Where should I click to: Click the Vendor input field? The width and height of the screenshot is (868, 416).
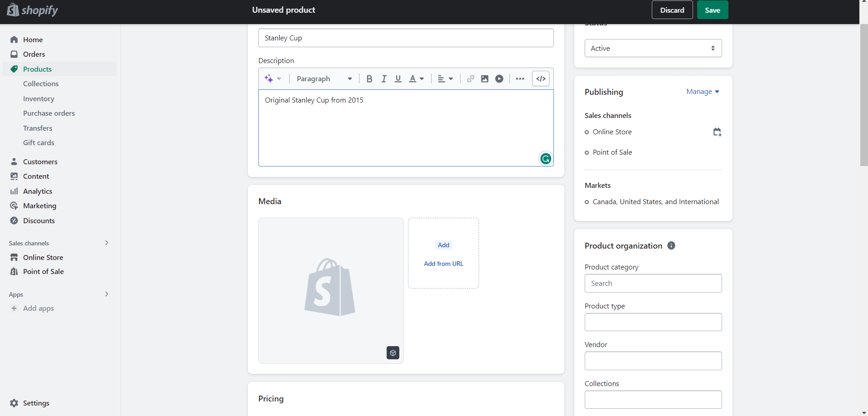(653, 361)
